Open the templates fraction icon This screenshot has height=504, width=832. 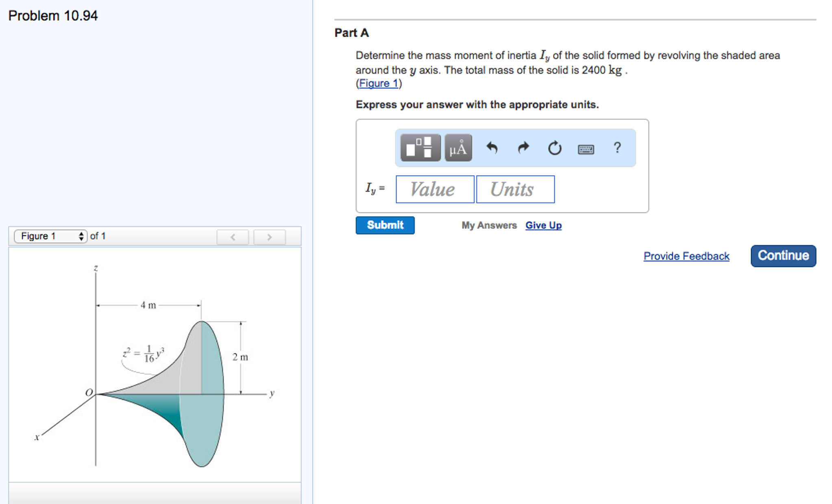click(420, 148)
